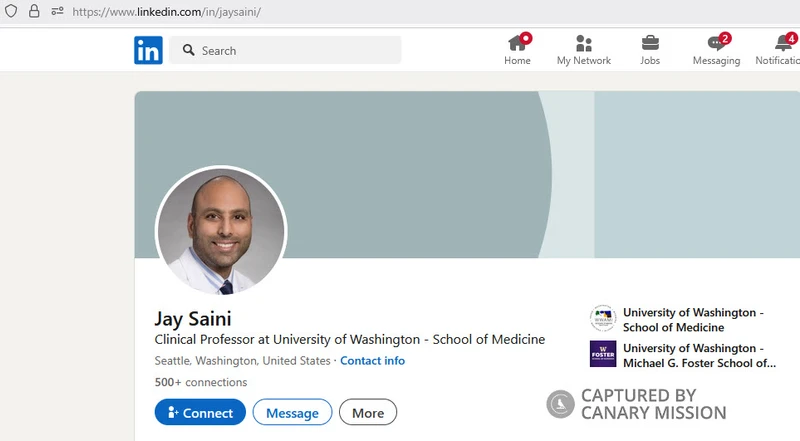
Task: Open Messaging with unread badge
Action: coord(716,43)
